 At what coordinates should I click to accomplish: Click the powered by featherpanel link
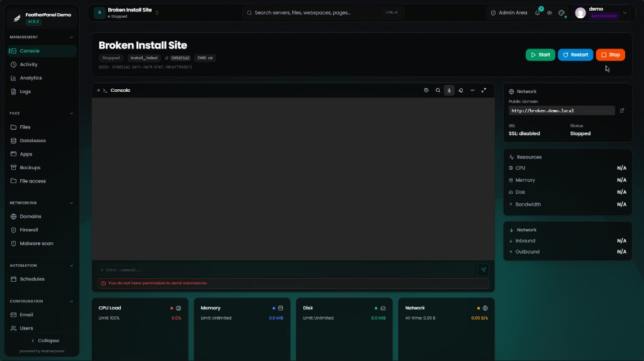tap(42, 351)
